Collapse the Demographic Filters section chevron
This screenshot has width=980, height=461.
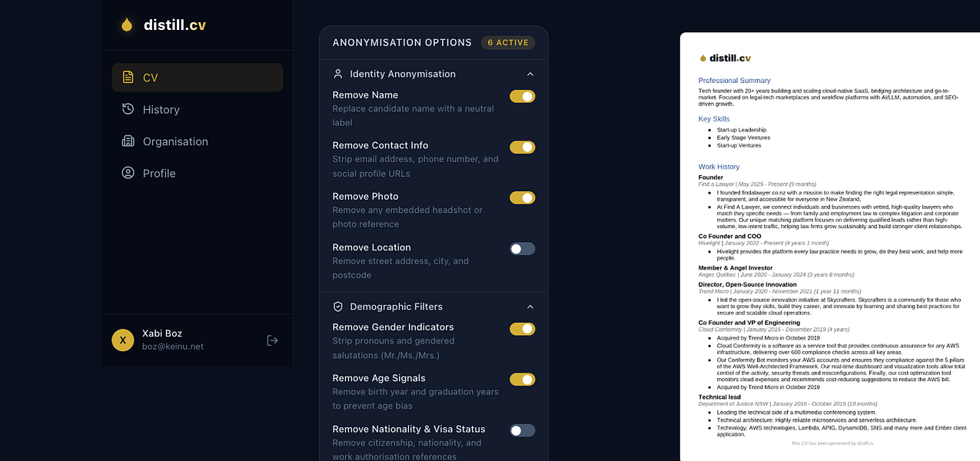point(530,307)
